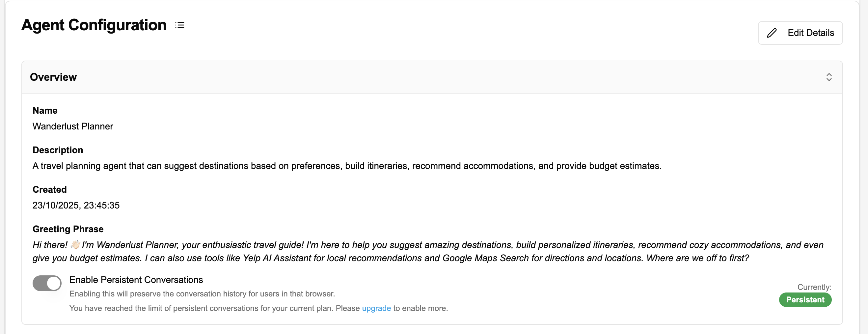
Task: Select the Wanderlust Planner name value
Action: 73,126
